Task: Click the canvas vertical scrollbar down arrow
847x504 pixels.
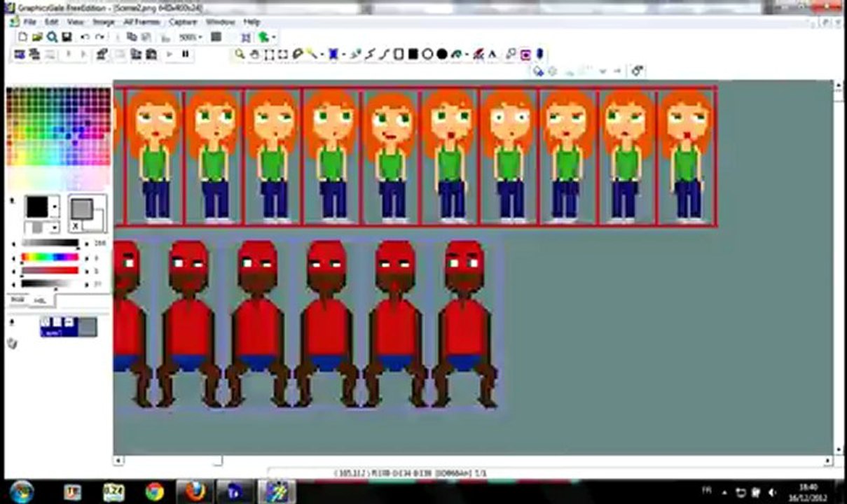Action: tap(839, 449)
